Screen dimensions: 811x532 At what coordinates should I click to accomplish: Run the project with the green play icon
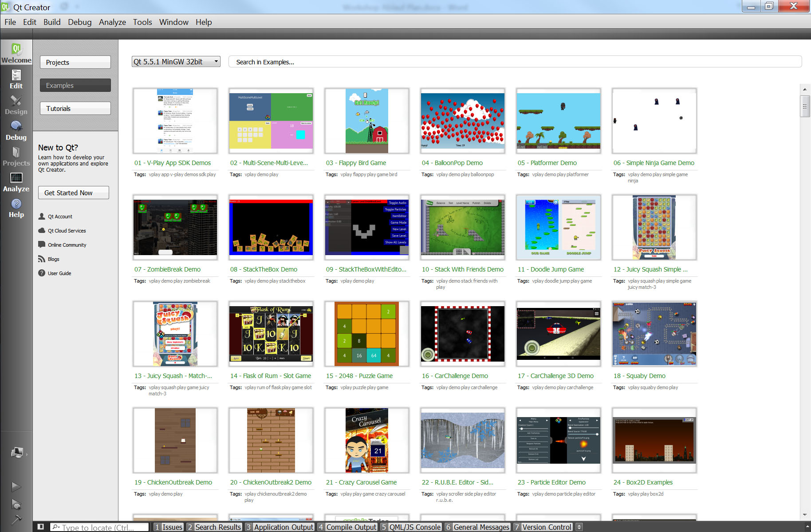click(16, 487)
